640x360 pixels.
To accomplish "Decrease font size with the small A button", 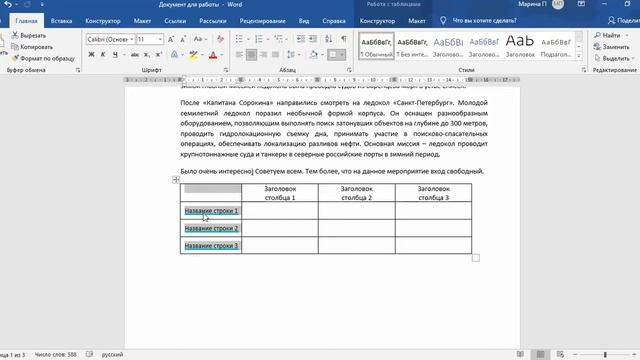I will click(183, 39).
